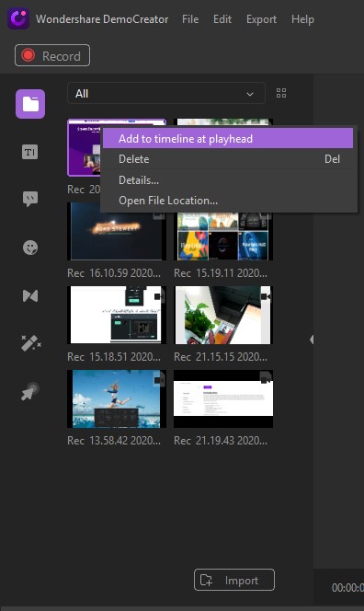
Task: Choose Delete in the context menu
Action: [x=228, y=159]
